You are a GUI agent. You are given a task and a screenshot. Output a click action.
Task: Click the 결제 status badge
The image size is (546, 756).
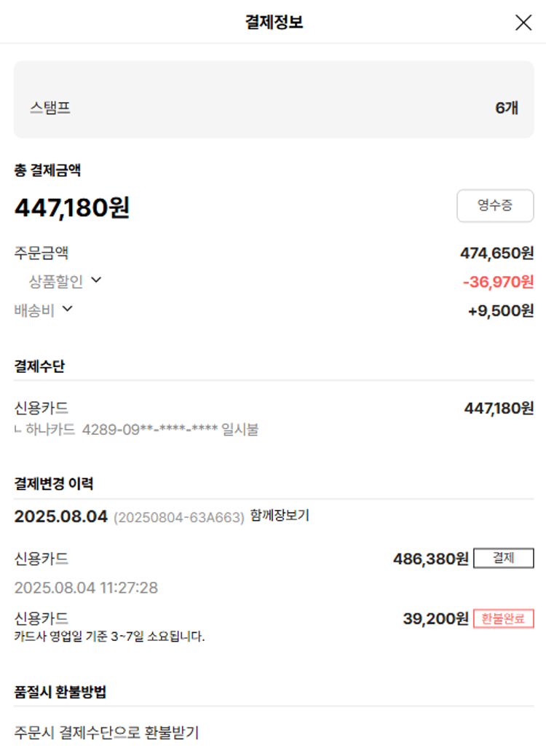(503, 559)
